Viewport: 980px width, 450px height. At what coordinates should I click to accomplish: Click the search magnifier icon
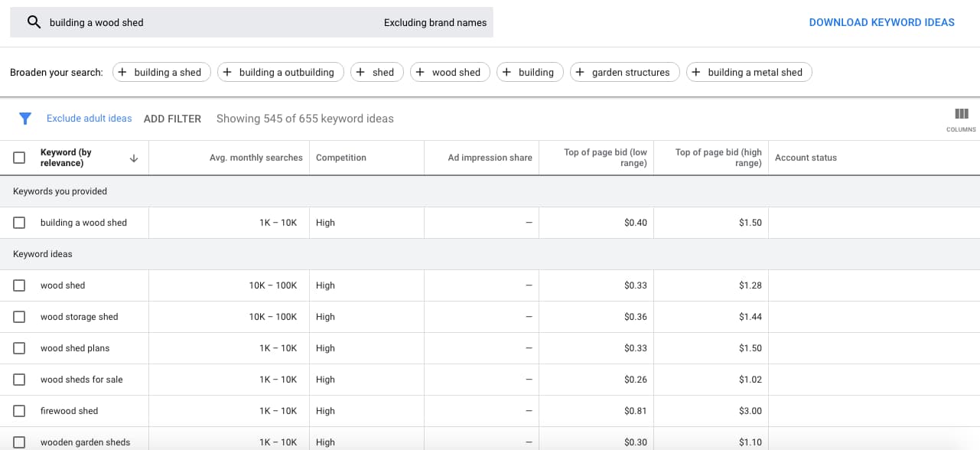(34, 22)
